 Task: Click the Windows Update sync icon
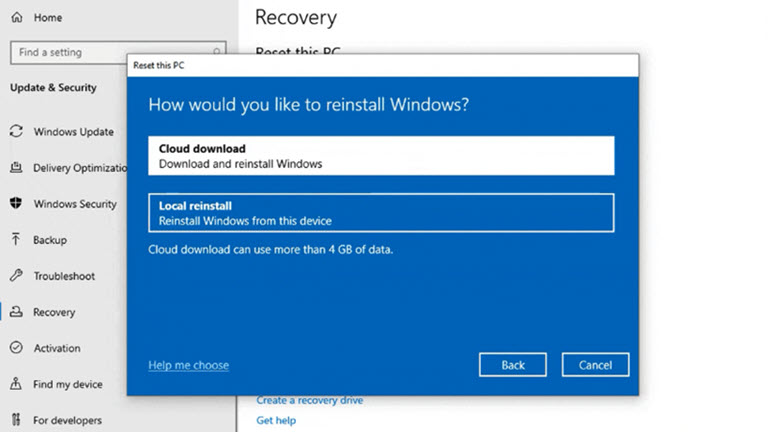coord(16,131)
